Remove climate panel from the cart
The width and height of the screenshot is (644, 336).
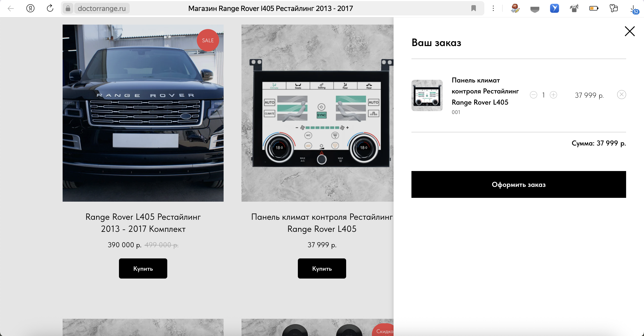coord(621,95)
